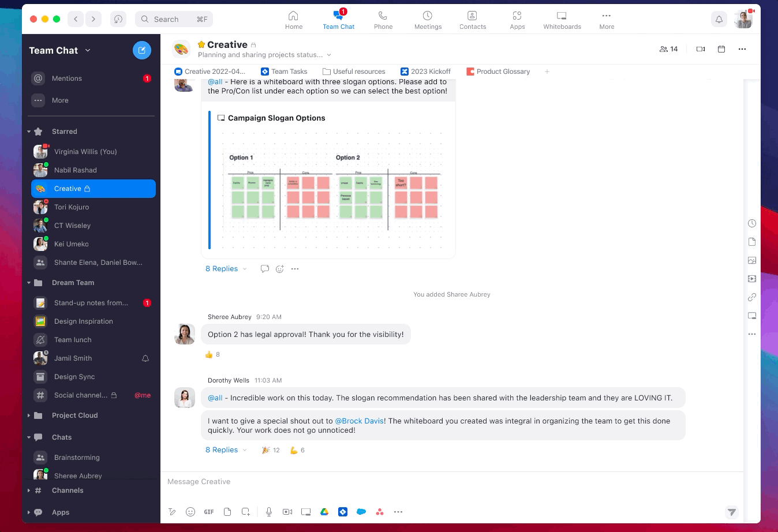
Task: Open the Contacts tab
Action: 473,20
